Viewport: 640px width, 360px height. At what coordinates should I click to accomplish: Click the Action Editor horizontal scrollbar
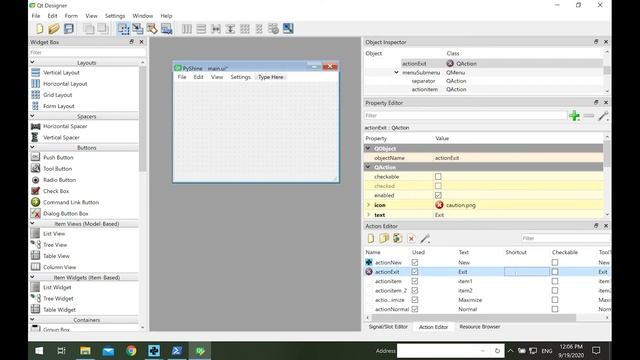point(473,318)
